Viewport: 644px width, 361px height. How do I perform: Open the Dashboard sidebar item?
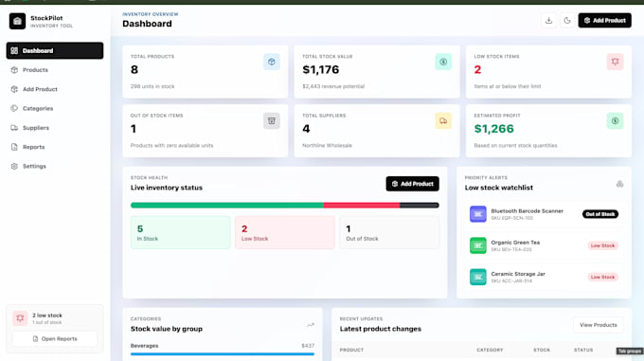(x=55, y=50)
